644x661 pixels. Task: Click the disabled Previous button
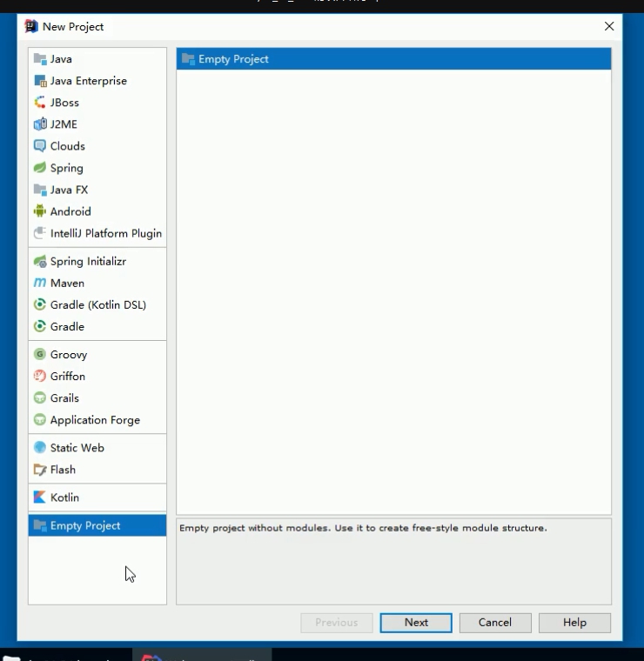(337, 623)
